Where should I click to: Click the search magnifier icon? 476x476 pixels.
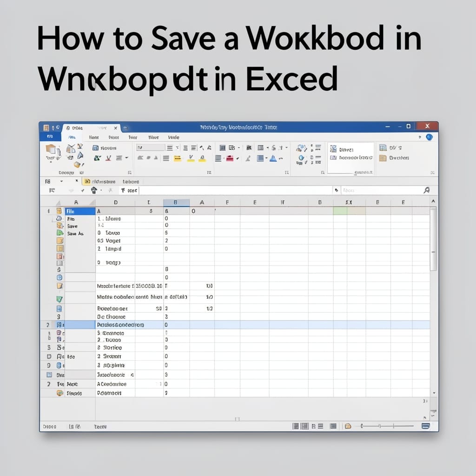click(x=427, y=190)
